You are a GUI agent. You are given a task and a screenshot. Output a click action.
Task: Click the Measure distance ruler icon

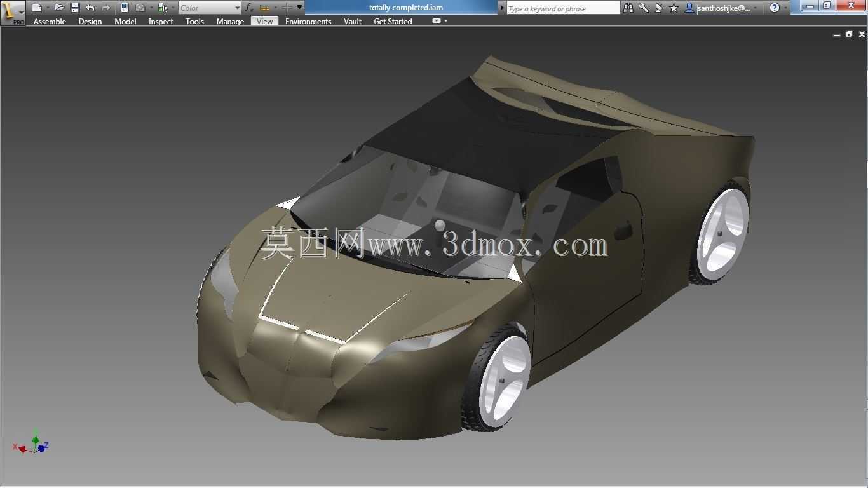pos(265,8)
